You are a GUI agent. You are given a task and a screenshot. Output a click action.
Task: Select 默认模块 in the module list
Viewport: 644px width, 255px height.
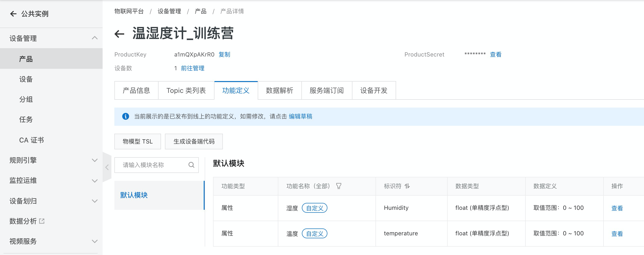(x=159, y=195)
